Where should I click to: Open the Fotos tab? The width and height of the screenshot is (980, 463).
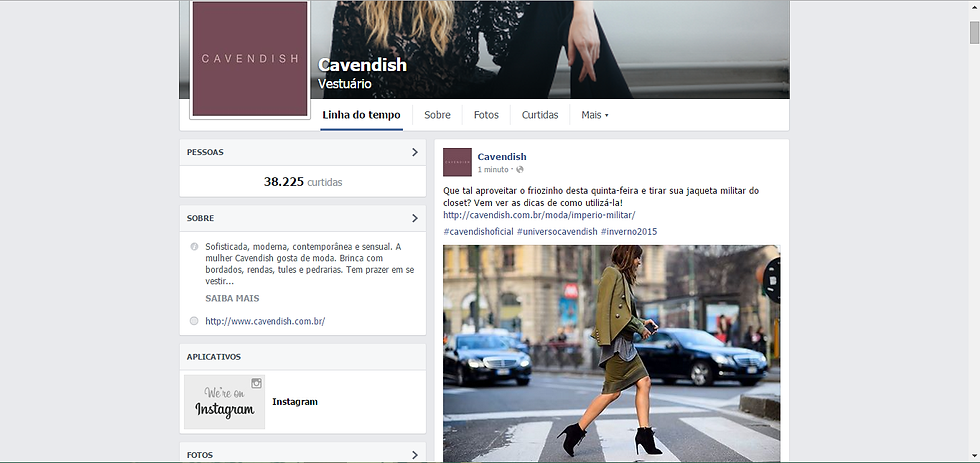486,115
